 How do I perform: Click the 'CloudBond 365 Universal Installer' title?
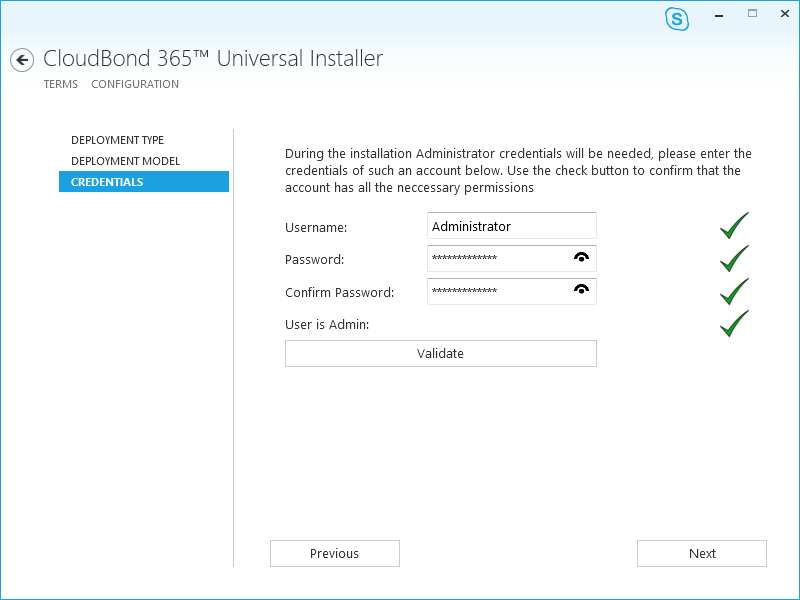pos(213,58)
